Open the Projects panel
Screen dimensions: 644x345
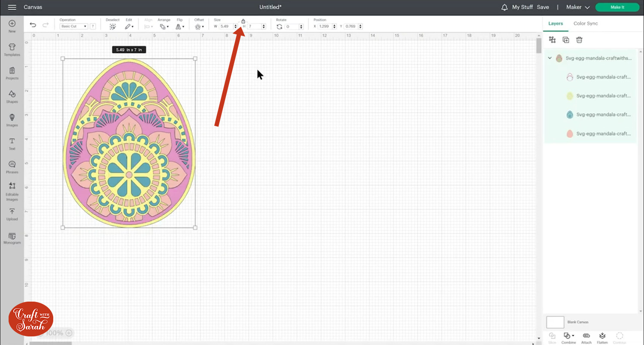12,73
